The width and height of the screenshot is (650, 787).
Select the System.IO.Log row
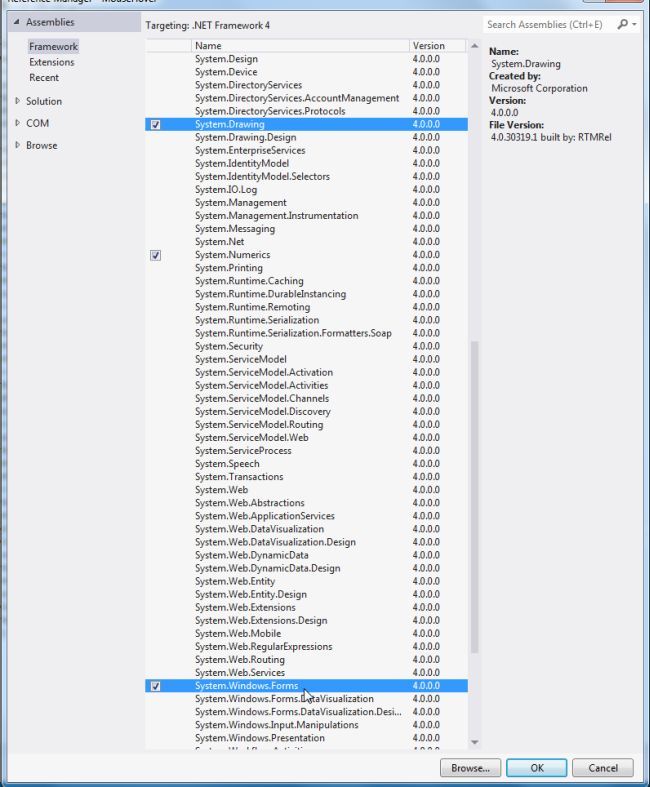point(306,189)
